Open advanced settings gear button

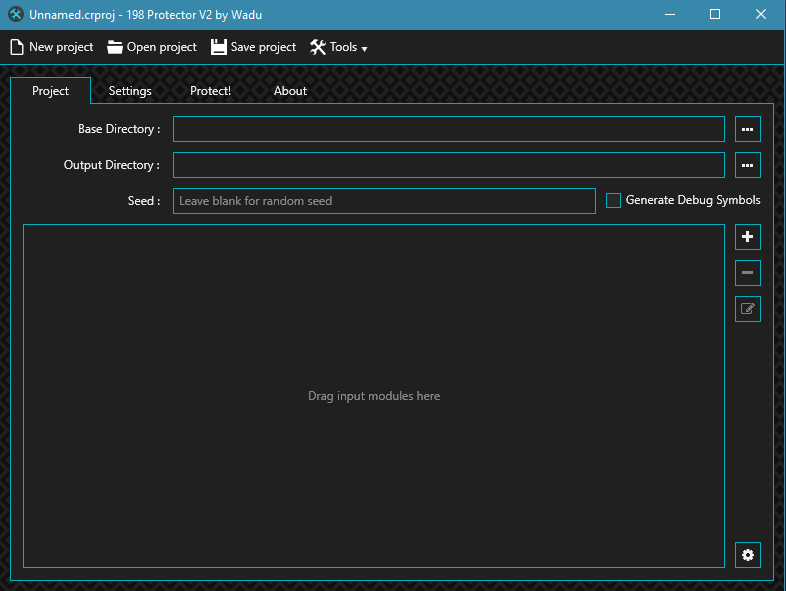[747, 555]
